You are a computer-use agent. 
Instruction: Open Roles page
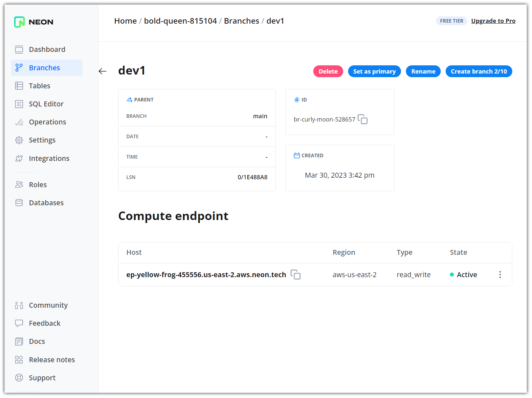tap(47, 185)
